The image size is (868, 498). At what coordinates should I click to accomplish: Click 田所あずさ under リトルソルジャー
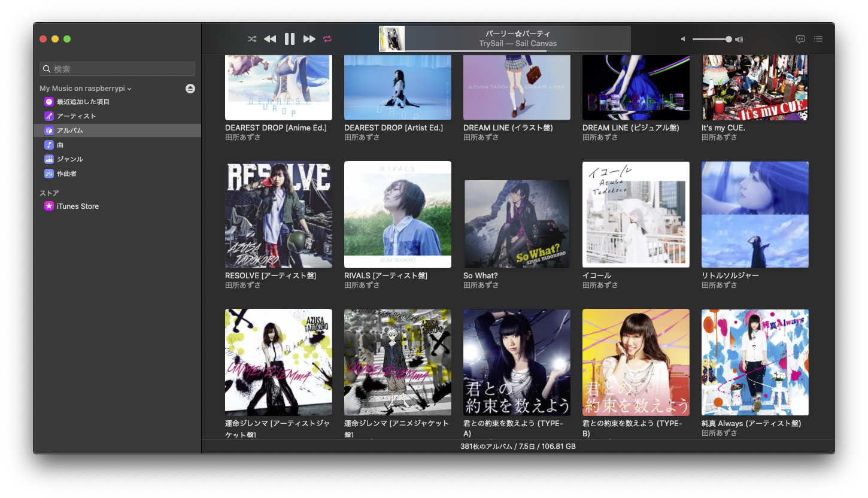(720, 286)
